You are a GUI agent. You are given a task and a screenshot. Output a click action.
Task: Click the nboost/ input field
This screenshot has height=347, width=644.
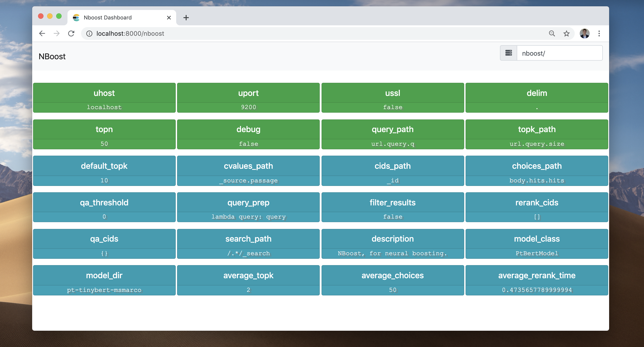[559, 53]
